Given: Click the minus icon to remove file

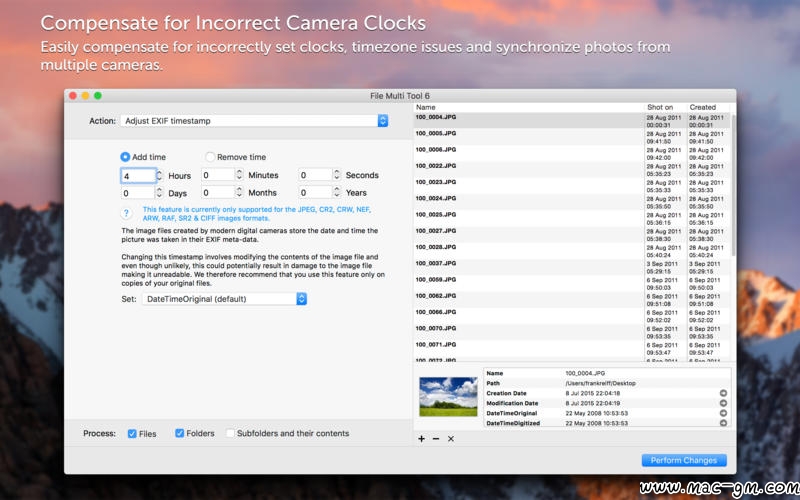Looking at the screenshot, I should pos(436,439).
